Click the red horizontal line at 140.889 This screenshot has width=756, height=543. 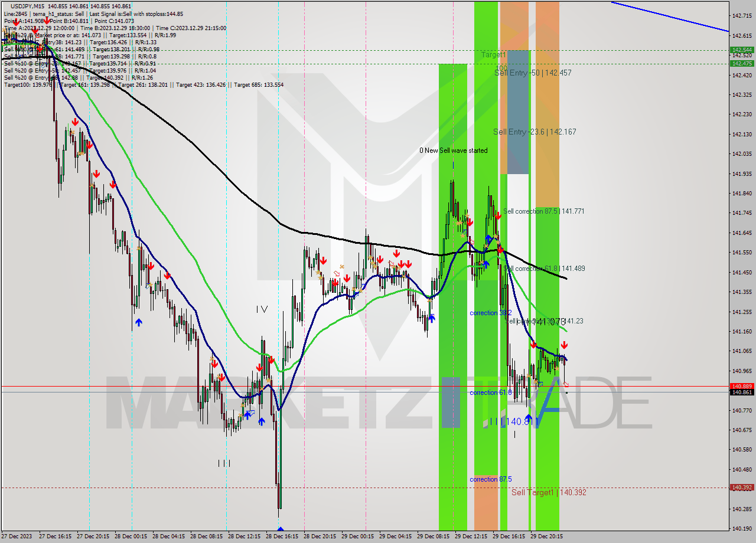pyautogui.click(x=365, y=386)
